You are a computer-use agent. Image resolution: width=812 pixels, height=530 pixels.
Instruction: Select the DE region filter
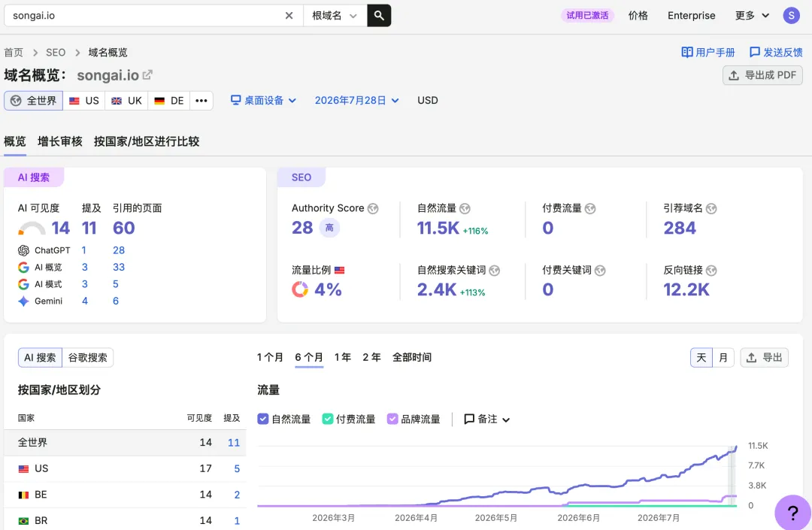[169, 101]
